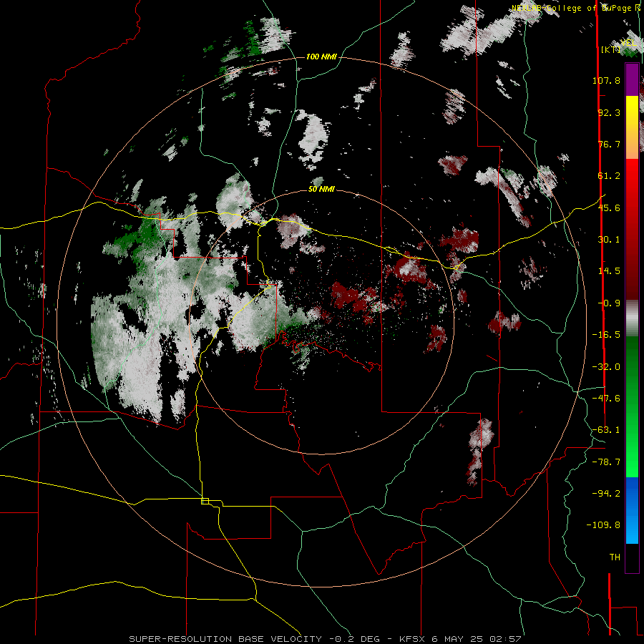This screenshot has height=644, width=644.
Task: Pick the yellow segment of the velocity scale
Action: point(632,110)
